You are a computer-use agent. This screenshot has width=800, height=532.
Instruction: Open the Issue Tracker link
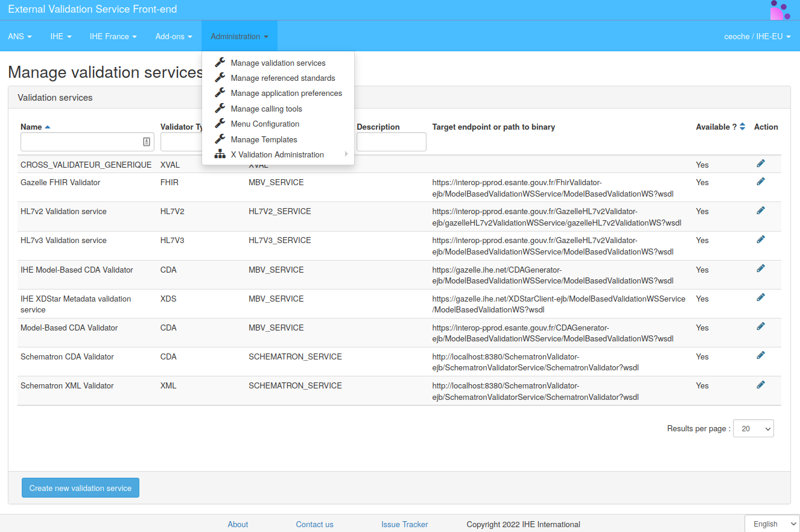tap(404, 524)
